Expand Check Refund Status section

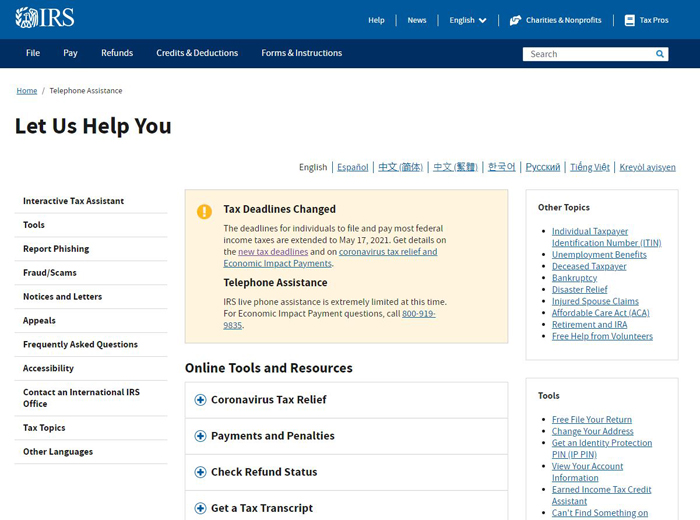point(346,472)
